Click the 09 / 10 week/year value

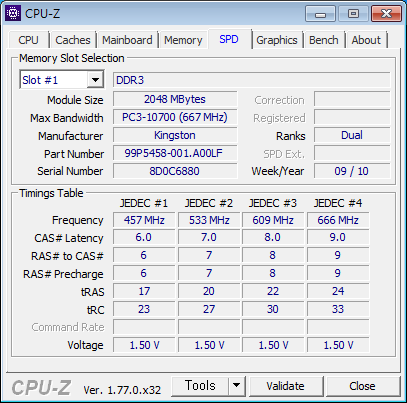coord(352,171)
